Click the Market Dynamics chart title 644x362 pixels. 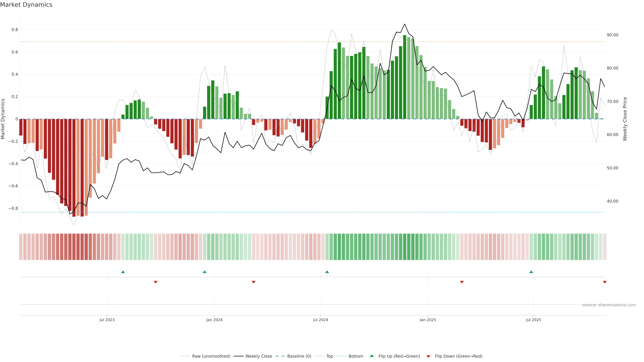(26, 5)
